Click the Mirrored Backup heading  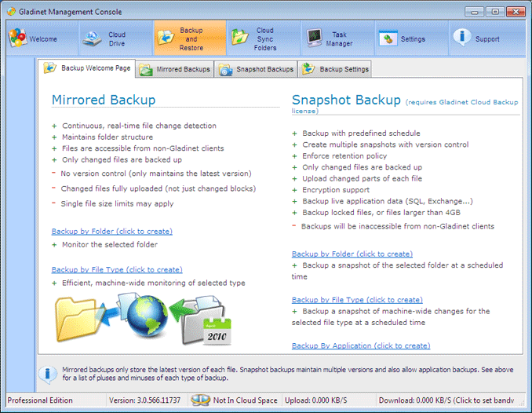(104, 100)
